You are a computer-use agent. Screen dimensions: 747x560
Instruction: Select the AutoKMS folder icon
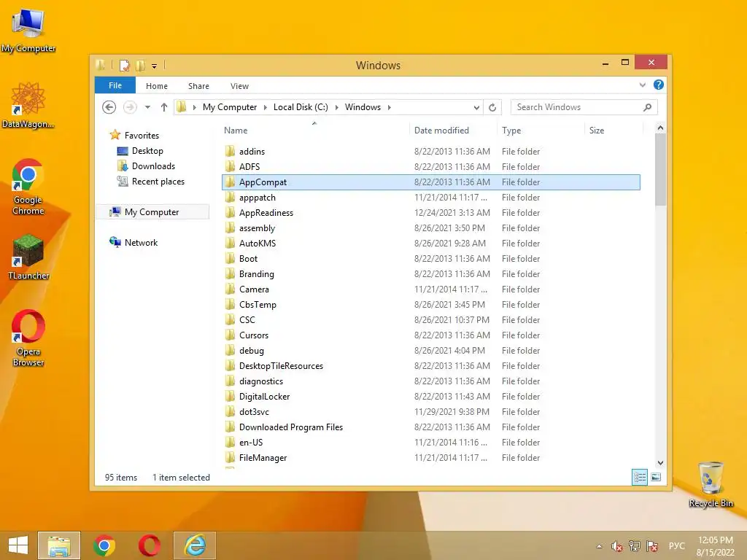[x=230, y=244]
